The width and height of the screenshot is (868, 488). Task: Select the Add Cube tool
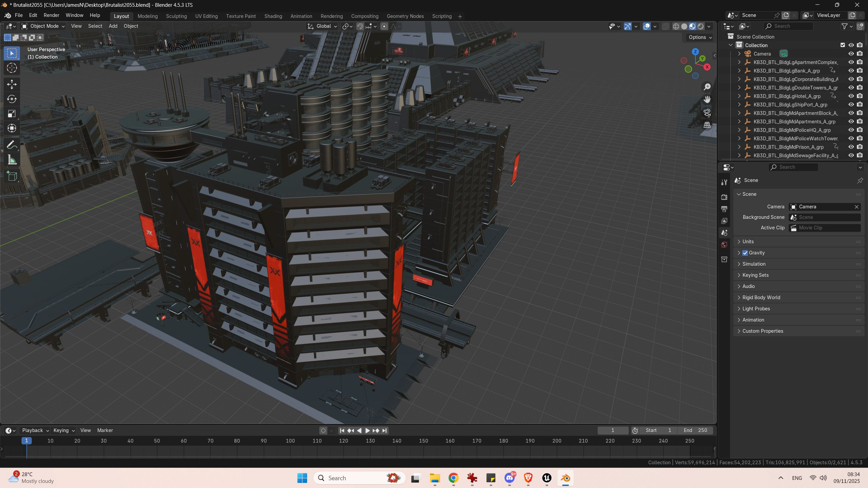[x=12, y=176]
